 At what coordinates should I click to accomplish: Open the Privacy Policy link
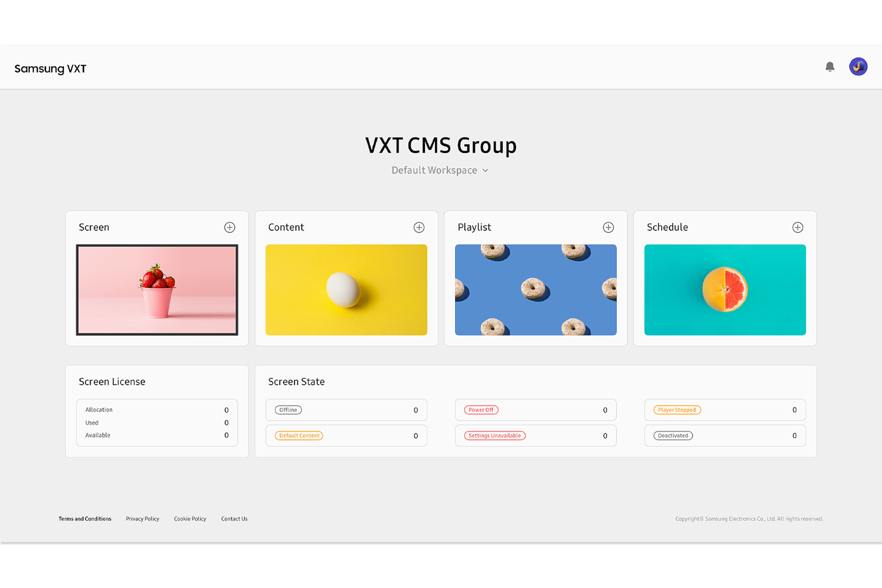coord(141,518)
